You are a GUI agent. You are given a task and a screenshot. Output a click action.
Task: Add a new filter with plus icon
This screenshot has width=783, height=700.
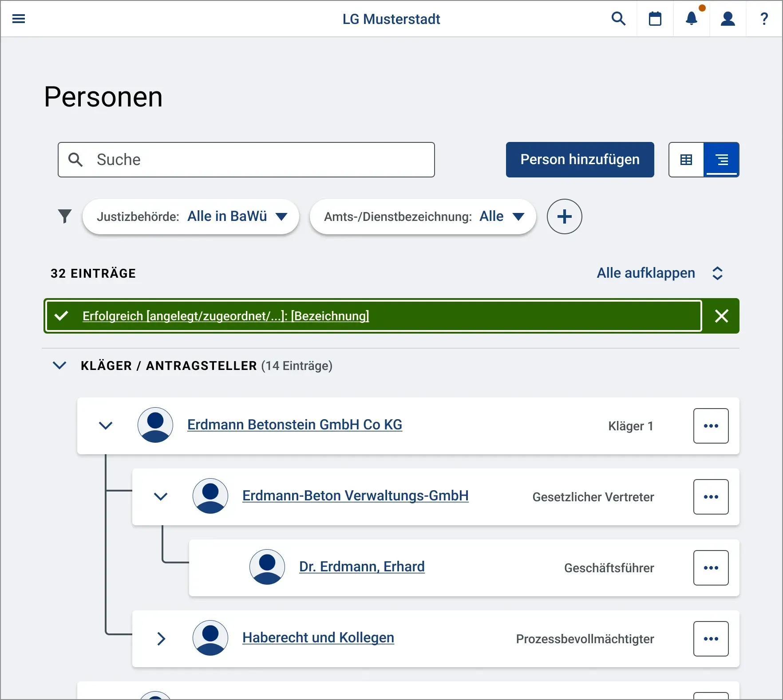pos(564,216)
